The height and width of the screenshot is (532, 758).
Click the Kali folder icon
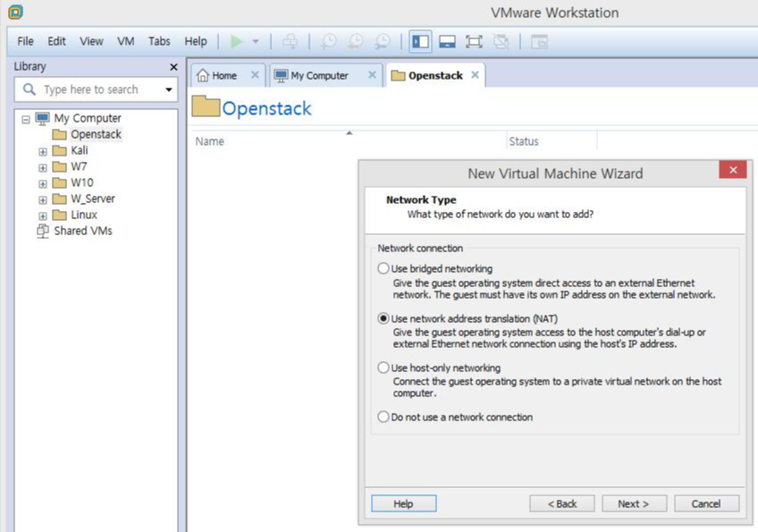pyautogui.click(x=59, y=150)
